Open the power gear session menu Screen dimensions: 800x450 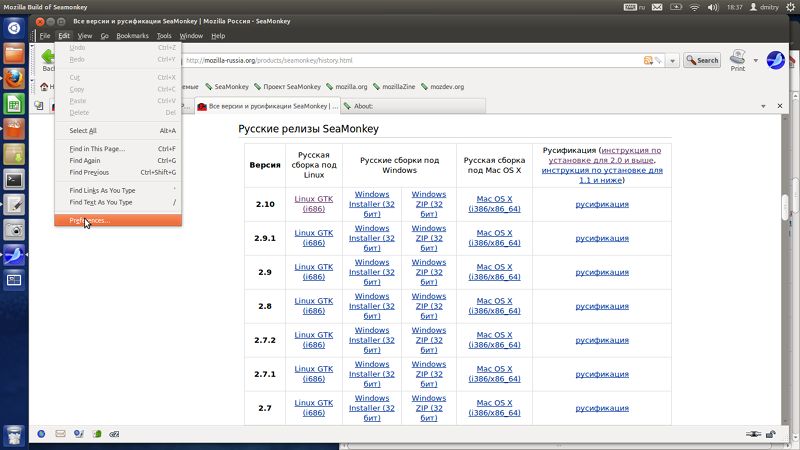coord(790,7)
